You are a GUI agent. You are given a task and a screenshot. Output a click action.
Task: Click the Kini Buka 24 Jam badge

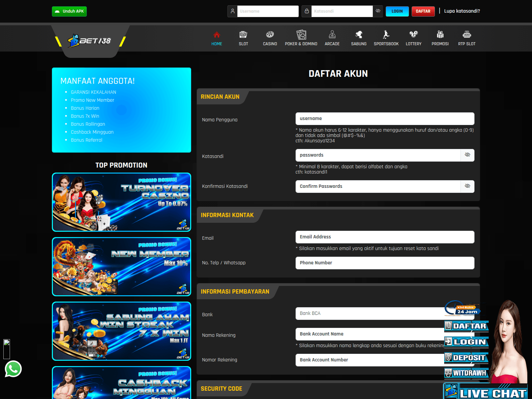463,308
